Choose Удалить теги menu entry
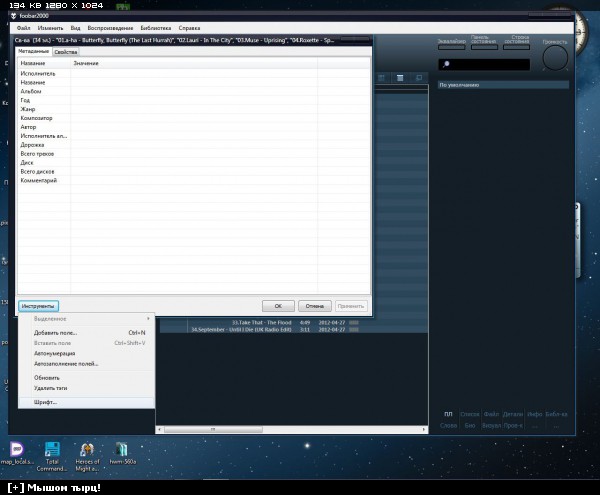The width and height of the screenshot is (600, 495). pyautogui.click(x=86, y=388)
